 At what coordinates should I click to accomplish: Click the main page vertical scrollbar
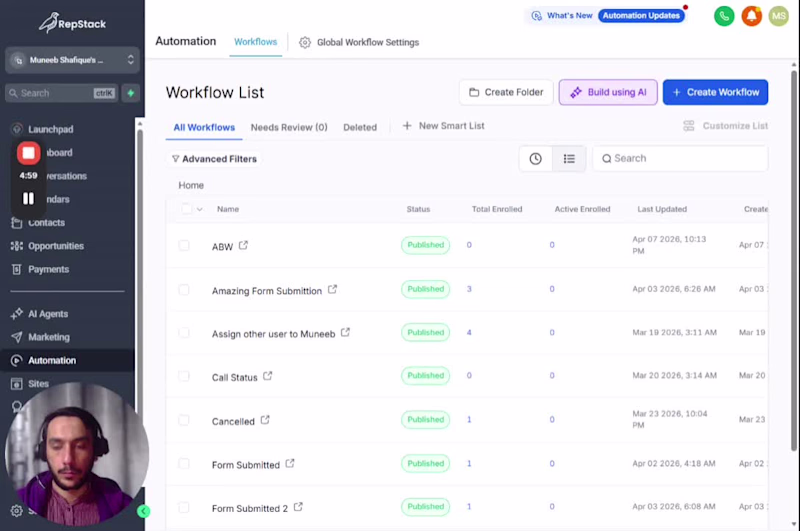point(793,260)
